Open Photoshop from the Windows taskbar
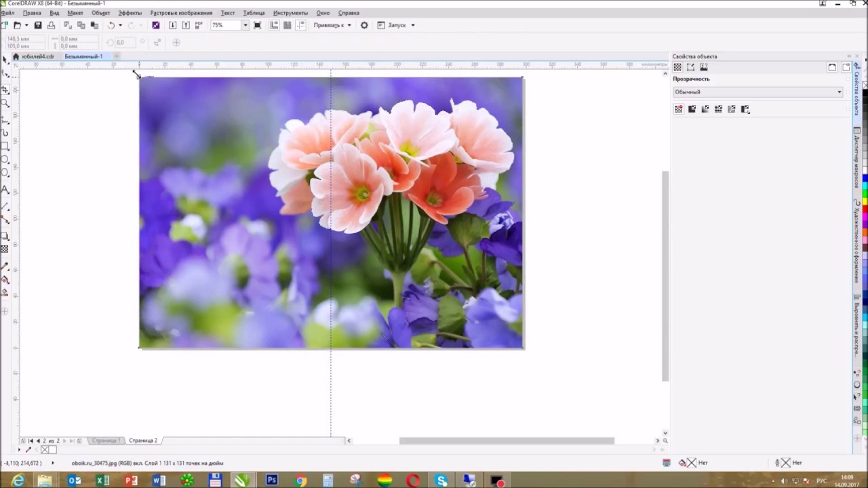The image size is (868, 488). 271,481
